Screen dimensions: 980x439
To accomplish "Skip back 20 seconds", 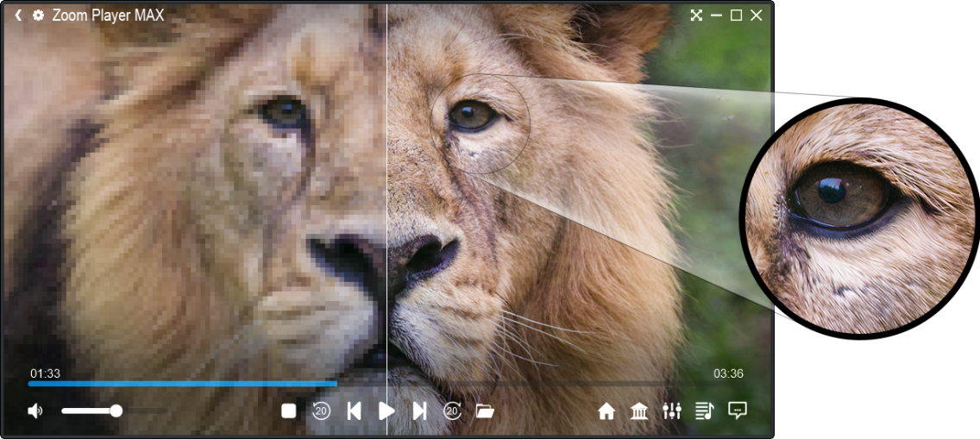I will pos(321,411).
